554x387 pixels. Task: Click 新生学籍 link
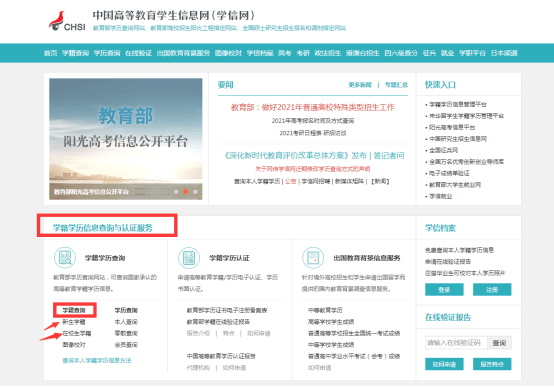[74, 322]
